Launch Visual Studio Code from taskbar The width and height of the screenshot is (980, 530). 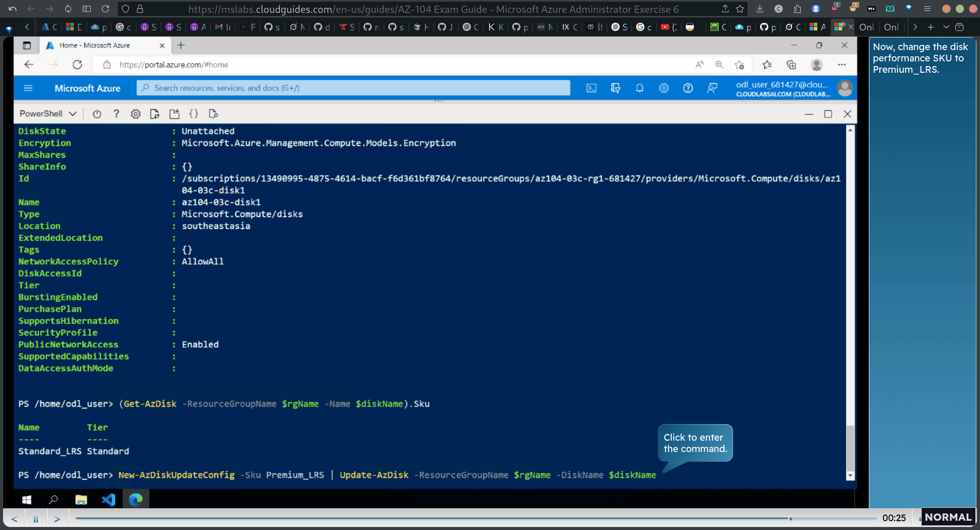coord(108,500)
